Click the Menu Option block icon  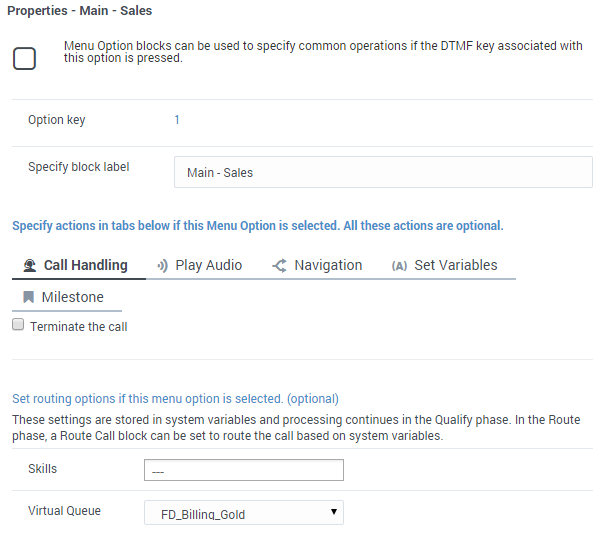[24, 58]
